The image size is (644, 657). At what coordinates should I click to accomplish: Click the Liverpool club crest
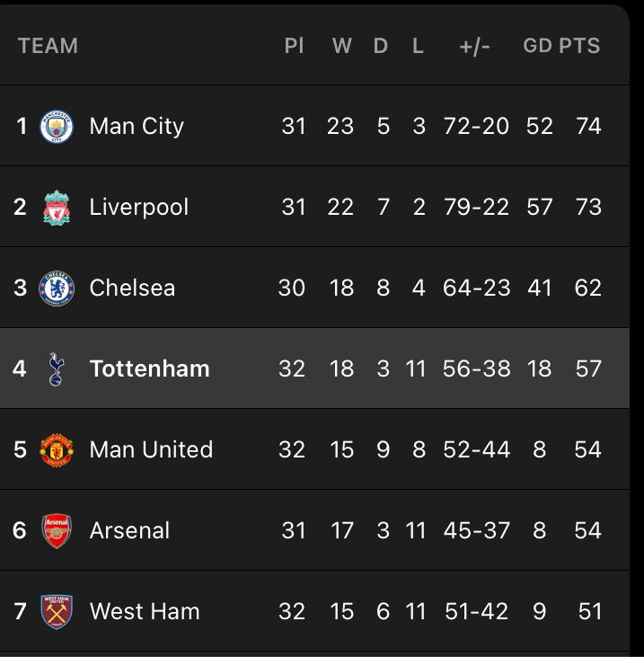pos(57,208)
